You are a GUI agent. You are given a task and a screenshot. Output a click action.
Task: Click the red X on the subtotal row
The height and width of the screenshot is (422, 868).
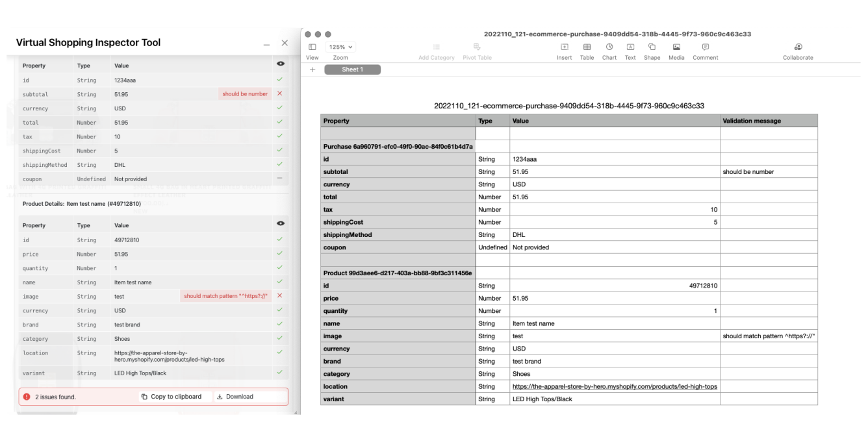click(280, 93)
